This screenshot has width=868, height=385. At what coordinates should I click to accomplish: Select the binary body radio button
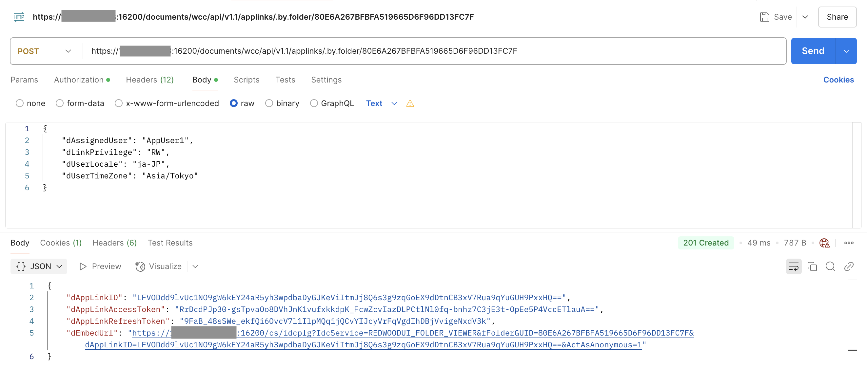pos(269,103)
